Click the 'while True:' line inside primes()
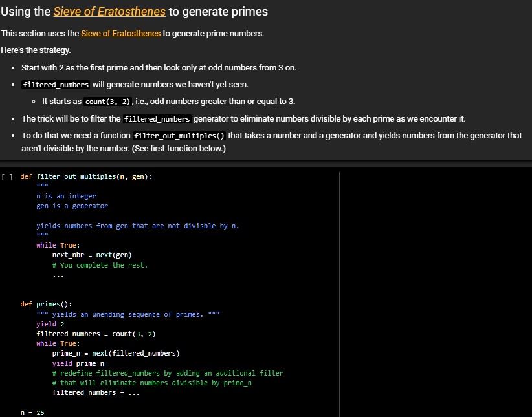This screenshot has width=532, height=417. pyautogui.click(x=58, y=343)
